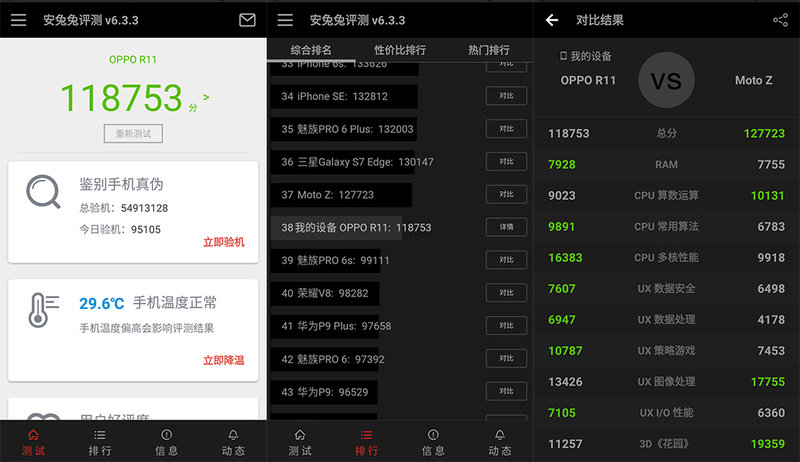Screen dimensions: 800x462
Task: Click Moto Z total score 127723
Action: [x=764, y=134]
